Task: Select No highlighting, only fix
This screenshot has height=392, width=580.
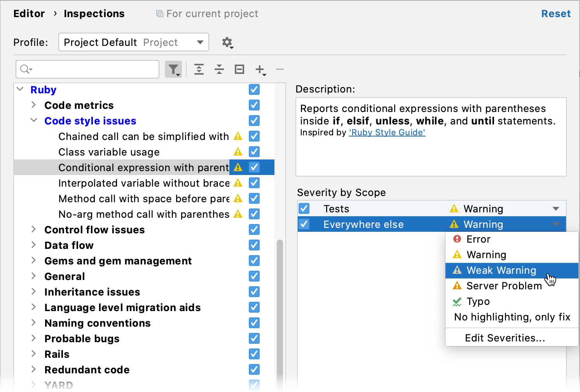Action: (512, 317)
